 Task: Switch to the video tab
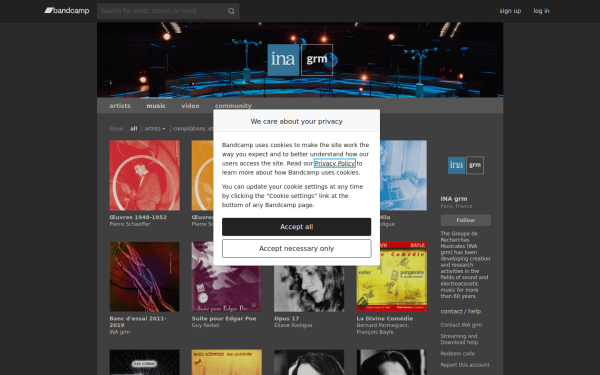point(190,106)
